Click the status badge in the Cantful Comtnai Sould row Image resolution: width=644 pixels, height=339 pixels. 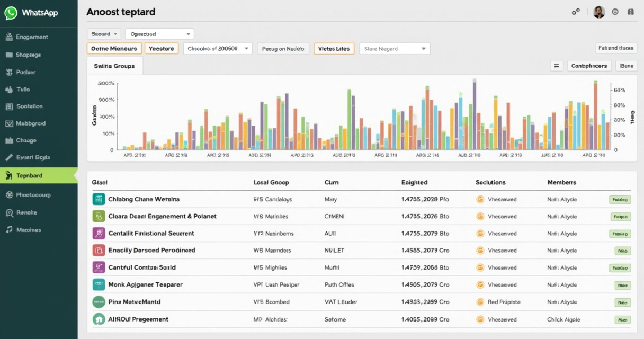(620, 268)
